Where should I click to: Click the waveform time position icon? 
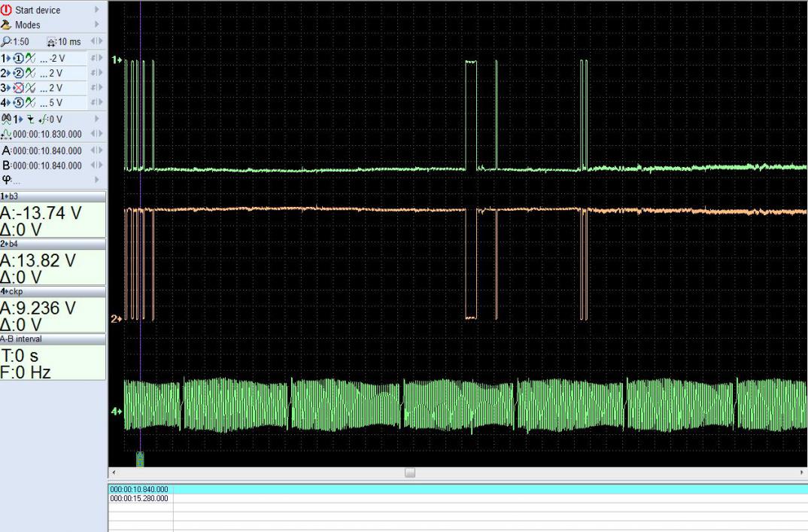6,134
